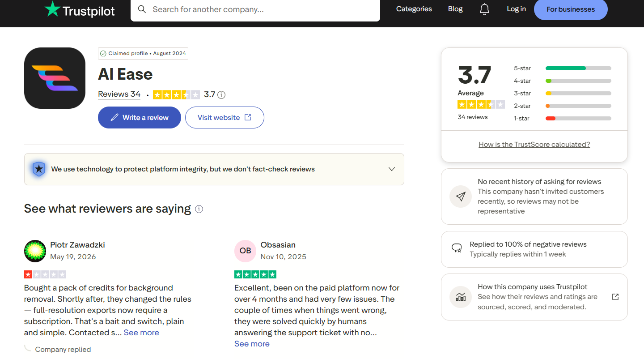Screen dimensions: 644x359
Task: Click the claimed profile checkmark icon
Action: [x=103, y=53]
